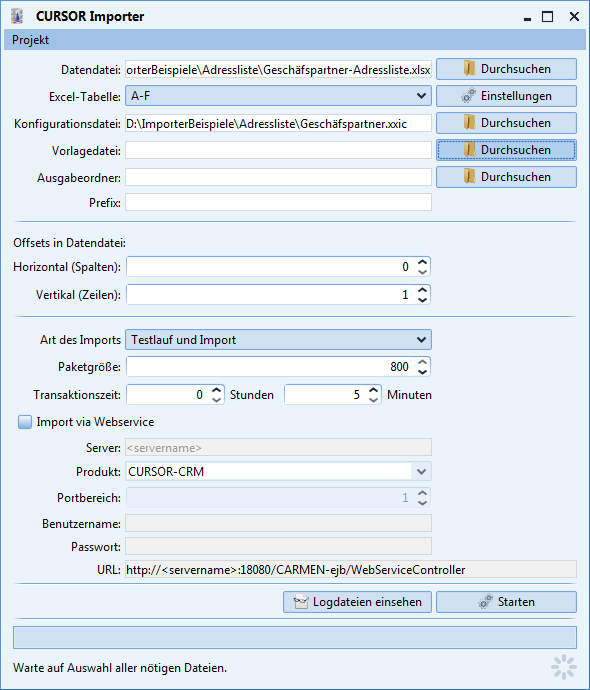This screenshot has width=590, height=690.
Task: Click the folder icon beside Konfigurationsdatei field
Action: coord(469,123)
